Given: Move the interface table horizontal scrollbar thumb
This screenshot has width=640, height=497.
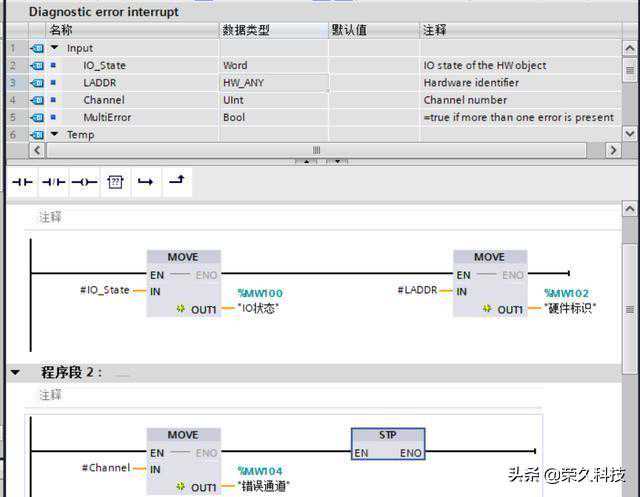Looking at the screenshot, I should (x=316, y=150).
